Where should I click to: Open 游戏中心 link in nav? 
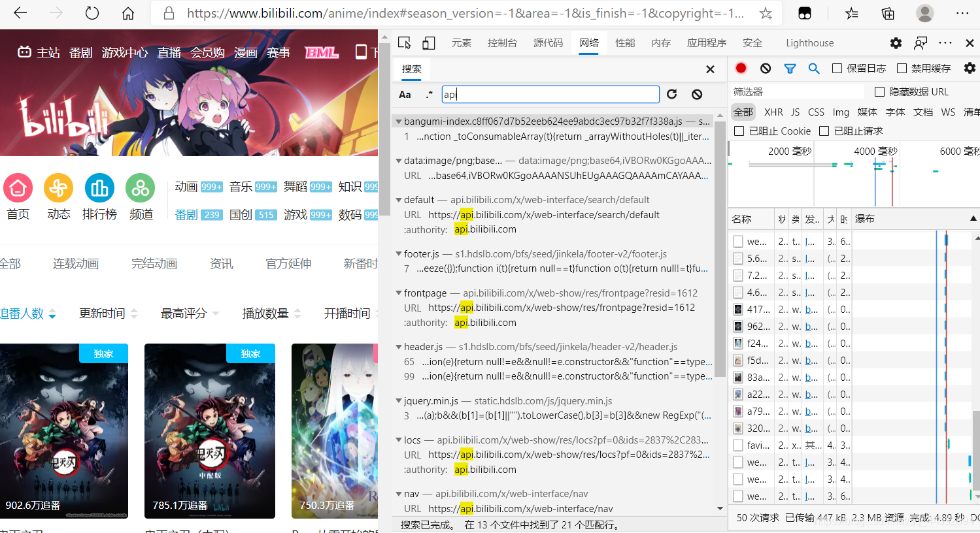[x=125, y=53]
